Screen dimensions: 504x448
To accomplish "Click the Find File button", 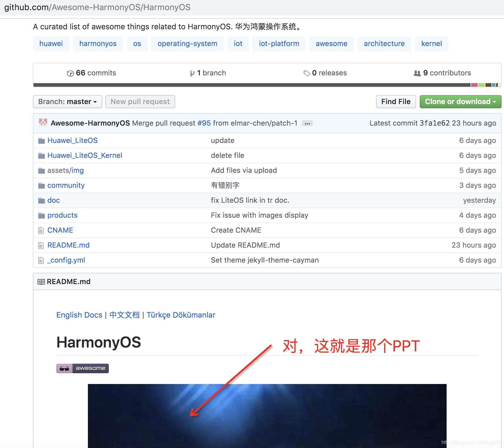I will click(396, 102).
